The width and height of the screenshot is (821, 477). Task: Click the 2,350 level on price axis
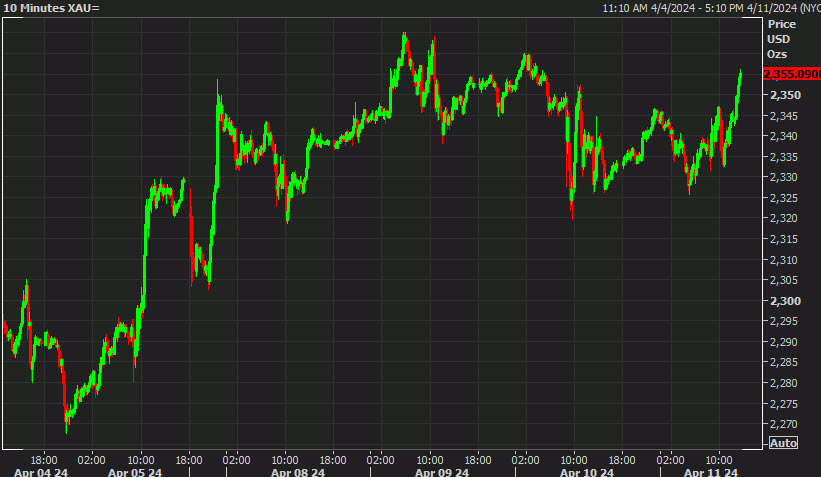784,95
